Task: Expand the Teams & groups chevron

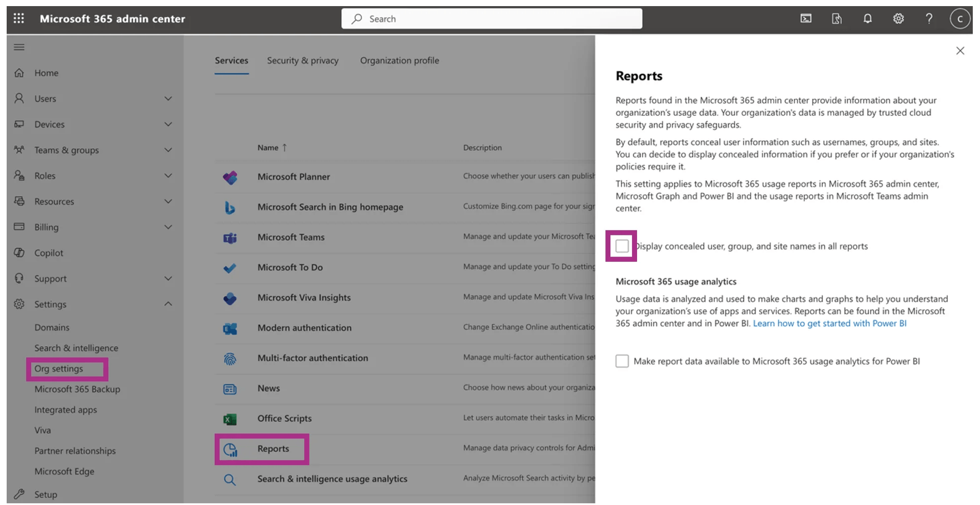Action: (168, 150)
